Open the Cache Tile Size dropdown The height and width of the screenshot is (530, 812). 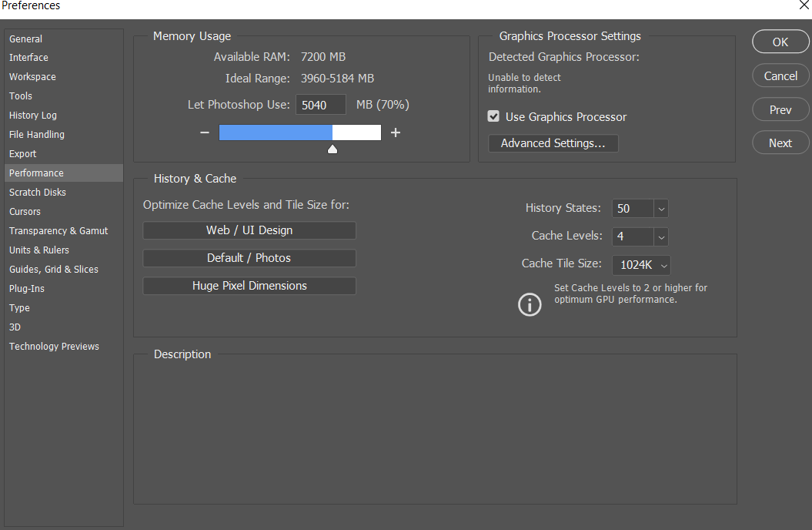tap(663, 264)
